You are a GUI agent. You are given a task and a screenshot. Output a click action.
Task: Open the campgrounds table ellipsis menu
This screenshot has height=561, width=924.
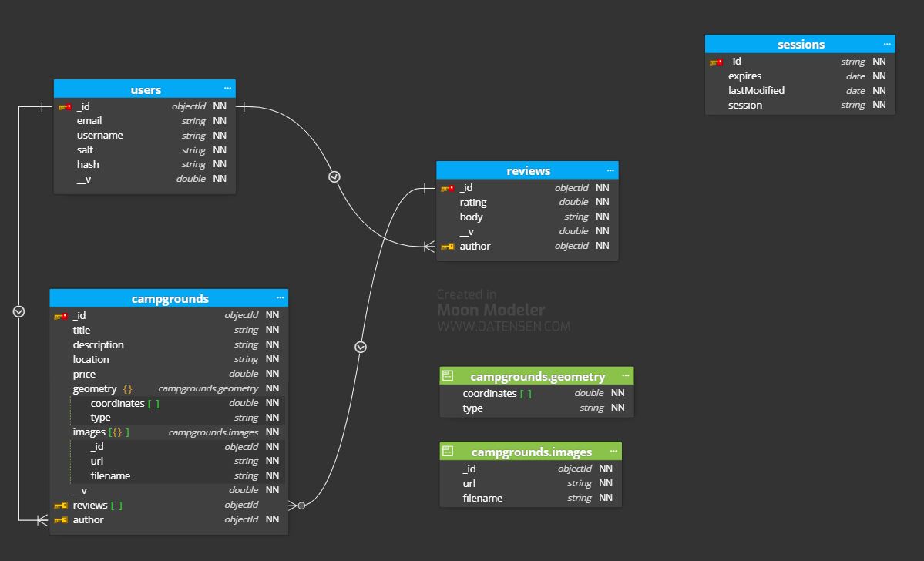point(280,297)
